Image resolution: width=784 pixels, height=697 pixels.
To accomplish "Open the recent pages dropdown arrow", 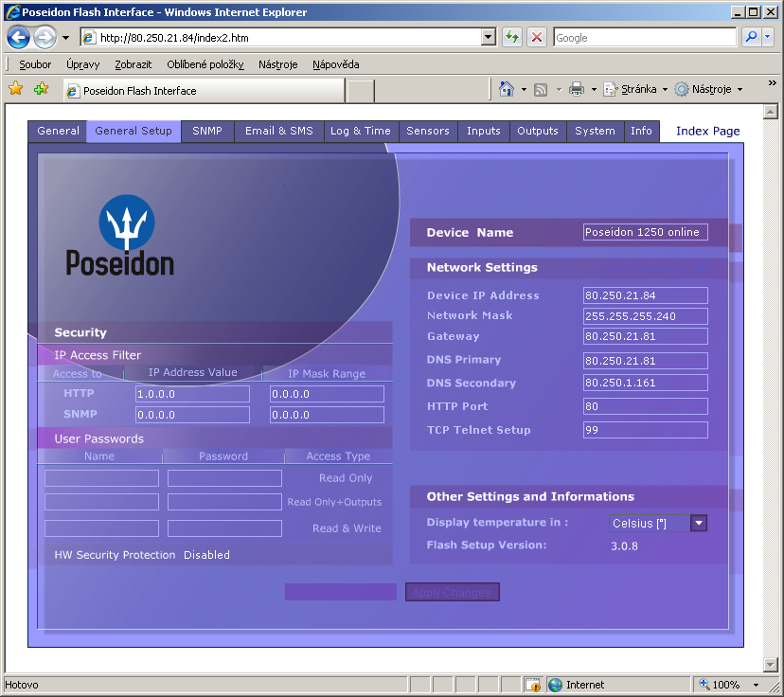I will [x=65, y=38].
